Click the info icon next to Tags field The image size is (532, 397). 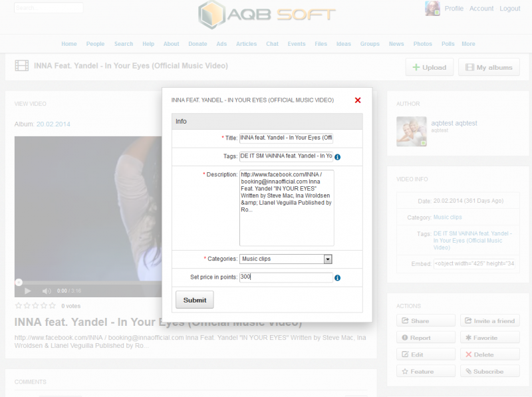338,157
